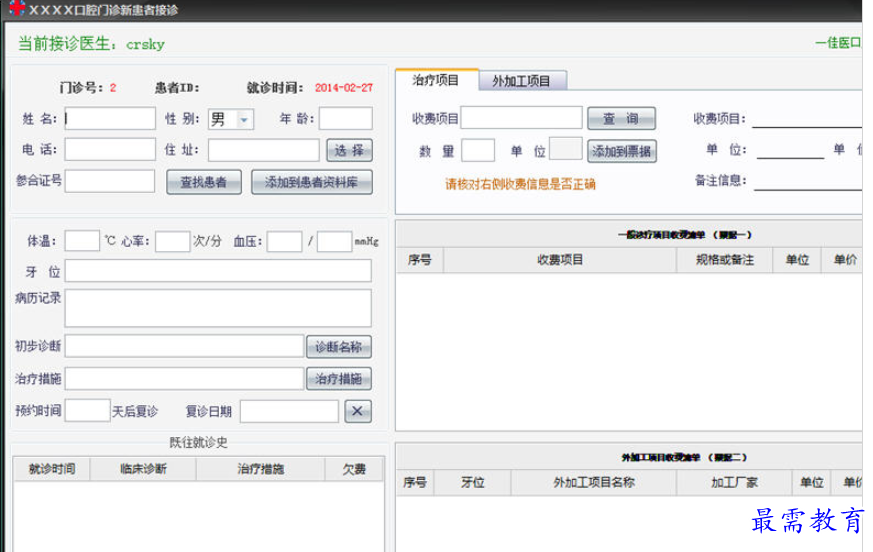Screen dimensions: 873x552
Task: Focus the 电话 input field
Action: click(110, 149)
